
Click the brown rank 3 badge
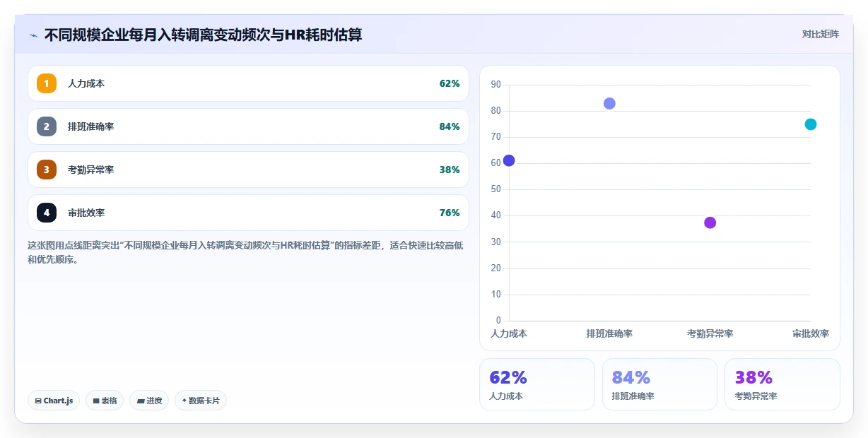click(x=47, y=170)
